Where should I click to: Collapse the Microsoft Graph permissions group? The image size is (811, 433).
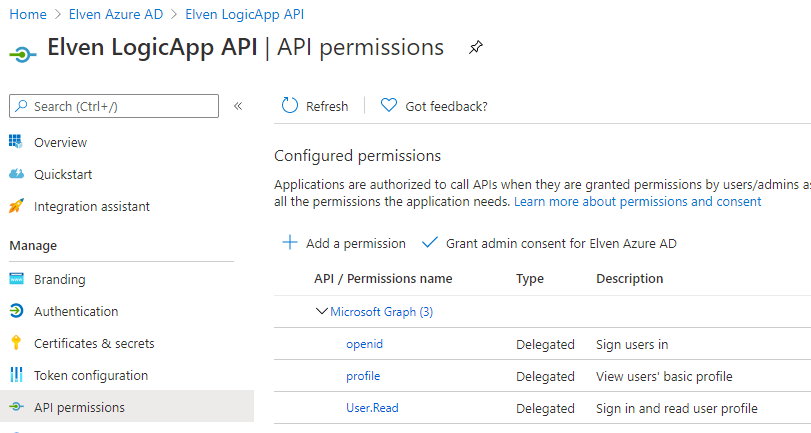click(321, 311)
